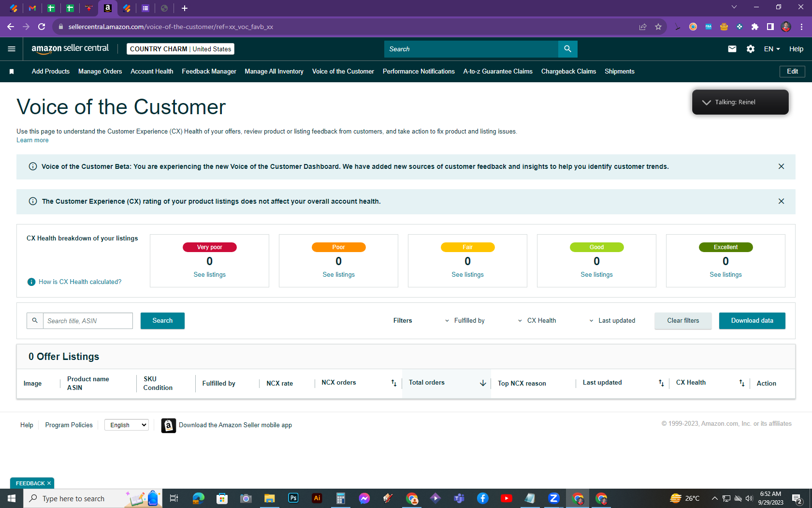The width and height of the screenshot is (812, 508).
Task: Click the COUNTRY CHARM United States account switcher
Action: (x=180, y=49)
